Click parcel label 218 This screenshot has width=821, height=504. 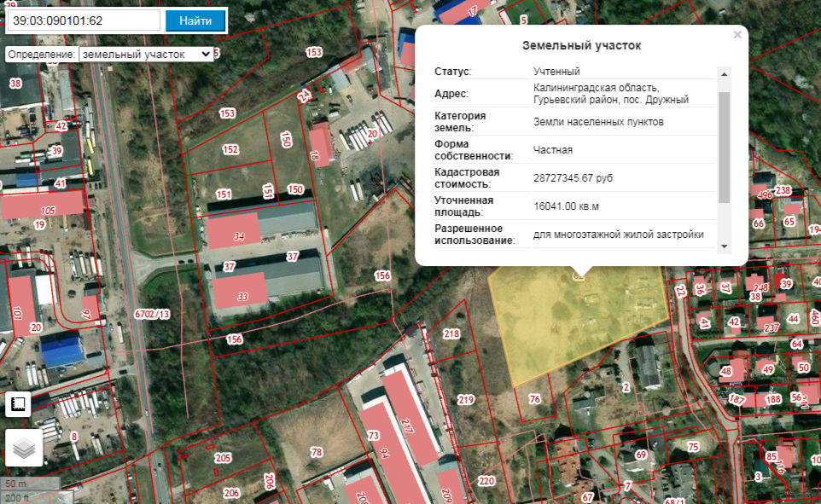pos(451,333)
